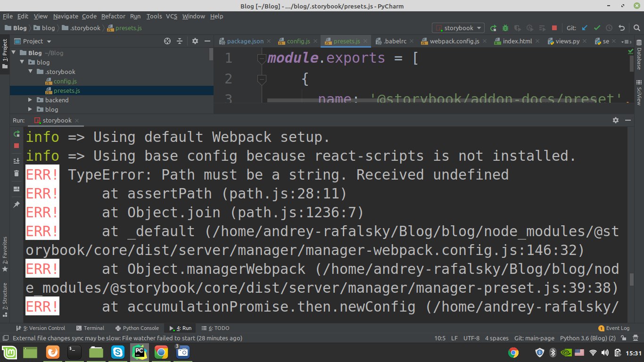Rerun storybook in the Run panel gutter
644x362 pixels.
coord(17,134)
